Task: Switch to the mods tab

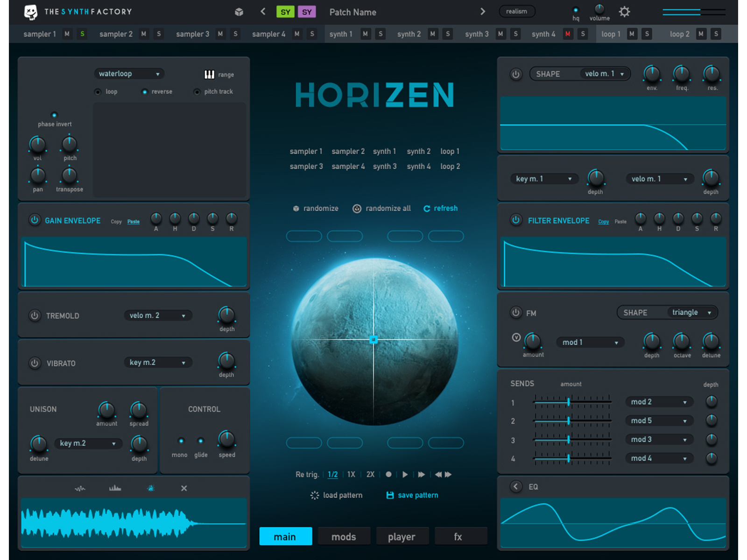Action: point(344,536)
